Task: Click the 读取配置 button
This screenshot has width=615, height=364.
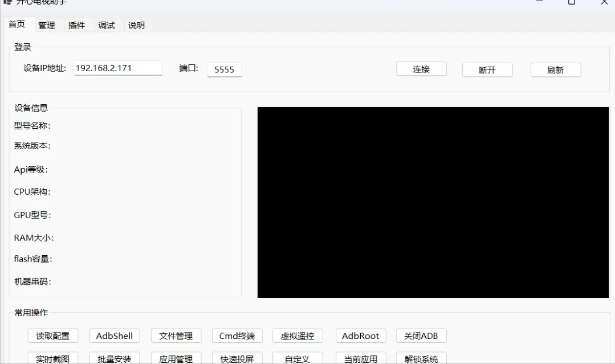Action: click(53, 336)
